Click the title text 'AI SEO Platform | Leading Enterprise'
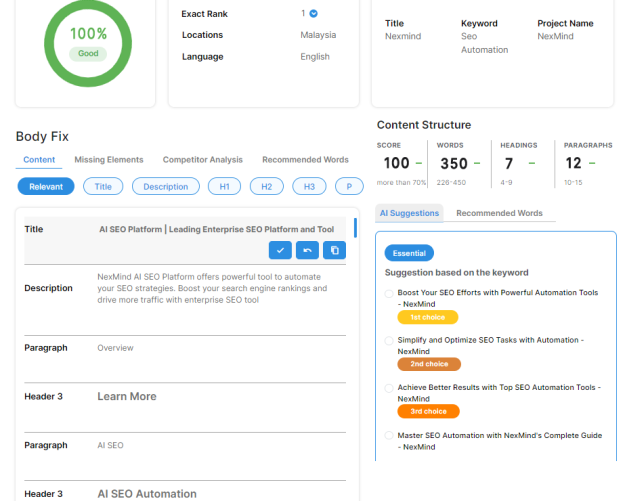627x501 pixels. (x=217, y=230)
